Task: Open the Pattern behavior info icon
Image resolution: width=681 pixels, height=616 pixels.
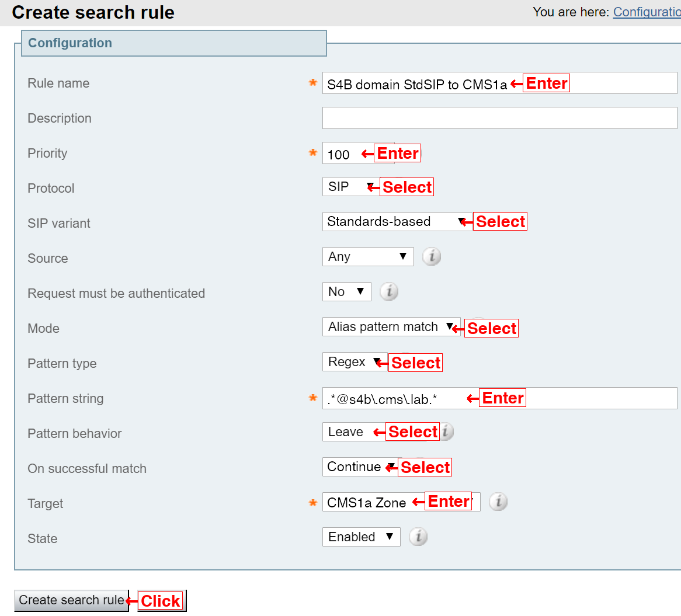Action: (446, 431)
